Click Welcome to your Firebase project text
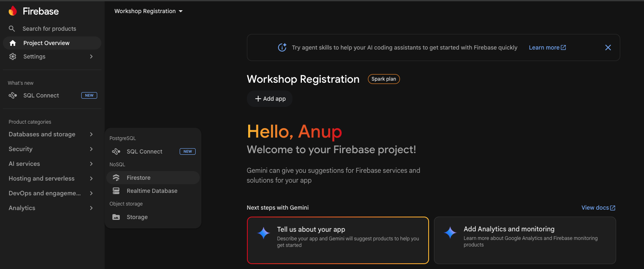644x269 pixels. click(331, 149)
